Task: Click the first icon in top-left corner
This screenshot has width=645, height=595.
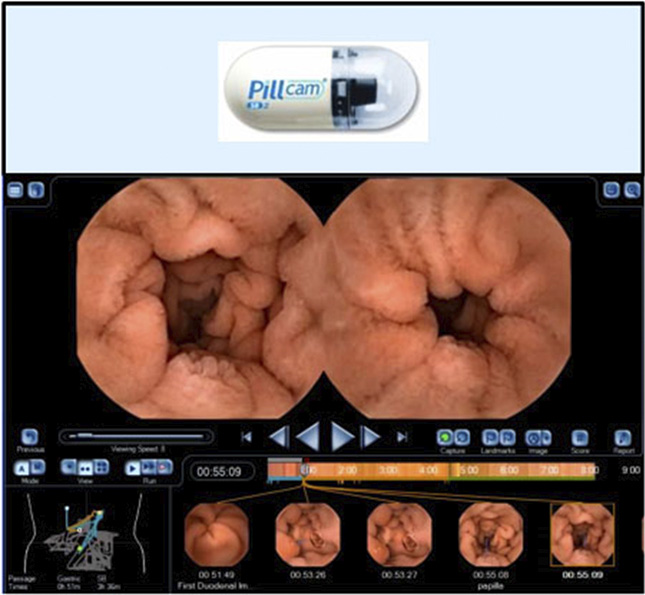Action: (x=16, y=189)
